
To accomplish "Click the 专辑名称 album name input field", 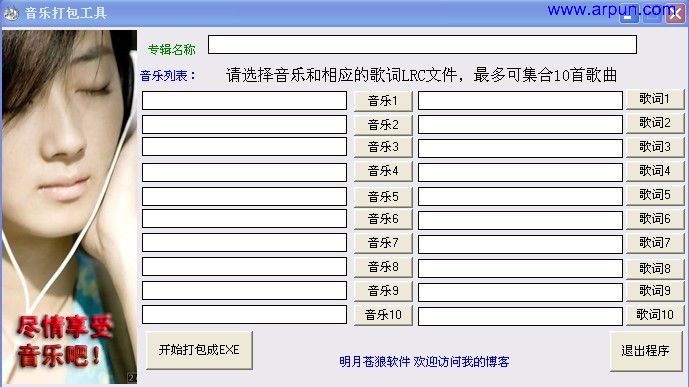I will [422, 44].
